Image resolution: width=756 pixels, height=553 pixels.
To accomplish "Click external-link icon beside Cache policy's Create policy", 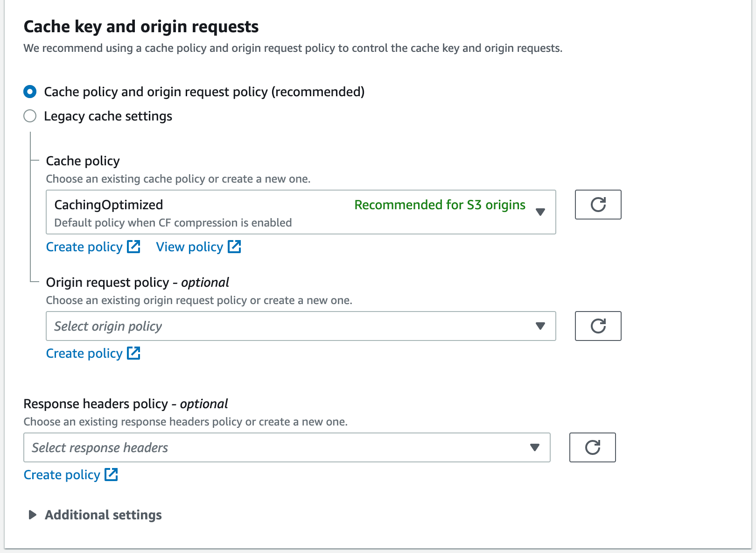I will pyautogui.click(x=134, y=247).
